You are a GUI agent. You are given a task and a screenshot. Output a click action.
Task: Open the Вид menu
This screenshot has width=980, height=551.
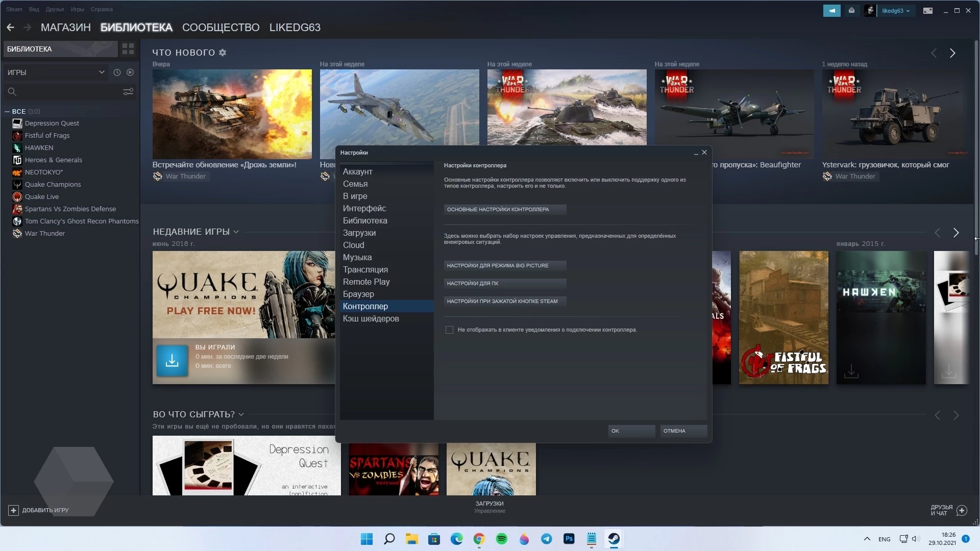(x=34, y=9)
